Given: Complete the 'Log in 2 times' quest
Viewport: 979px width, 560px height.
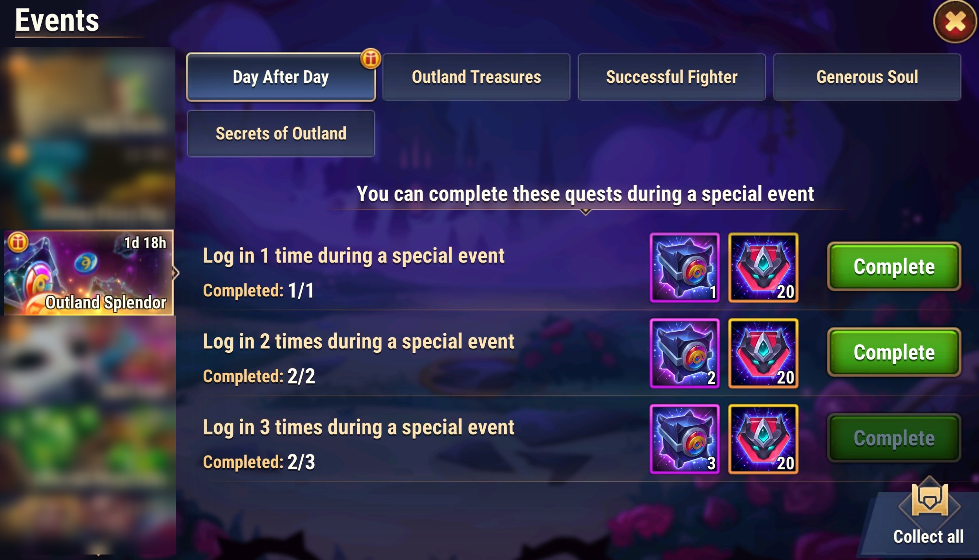Looking at the screenshot, I should (894, 352).
